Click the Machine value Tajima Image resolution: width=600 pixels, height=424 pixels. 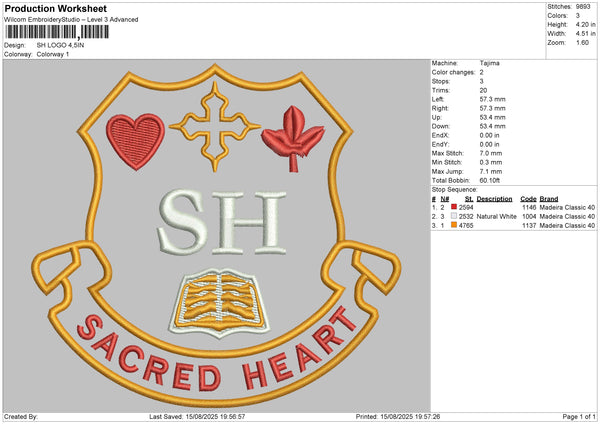tap(489, 63)
